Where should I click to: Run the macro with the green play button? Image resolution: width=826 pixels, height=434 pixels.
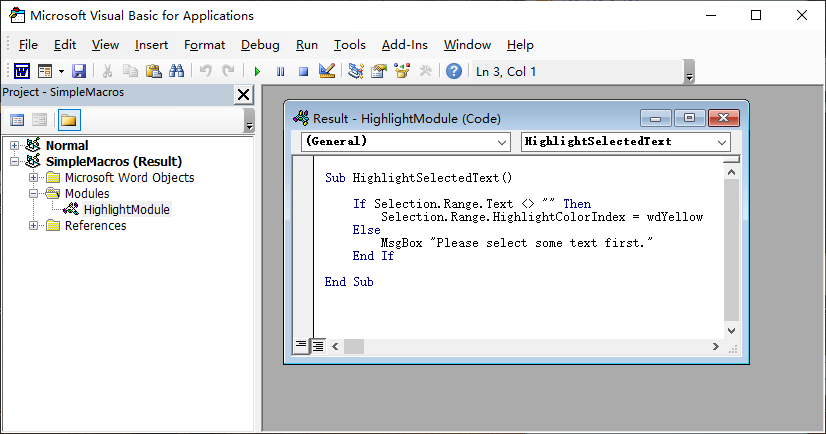(x=257, y=72)
